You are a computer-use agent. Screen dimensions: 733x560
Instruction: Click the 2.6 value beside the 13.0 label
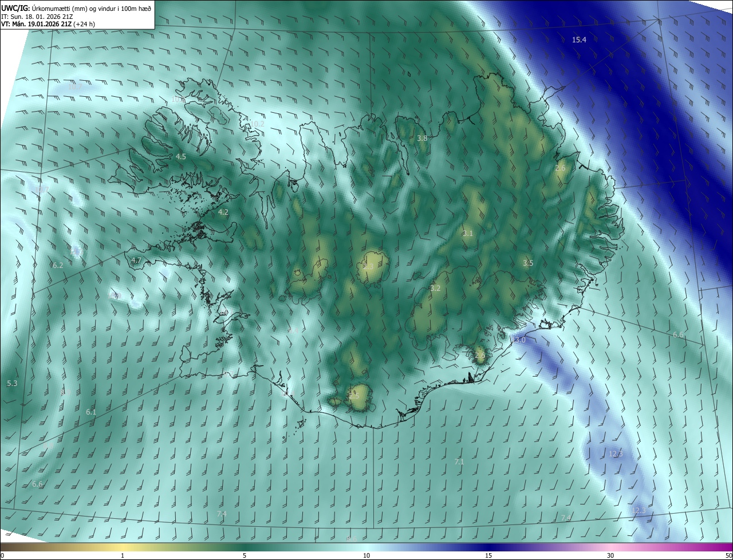480,355
